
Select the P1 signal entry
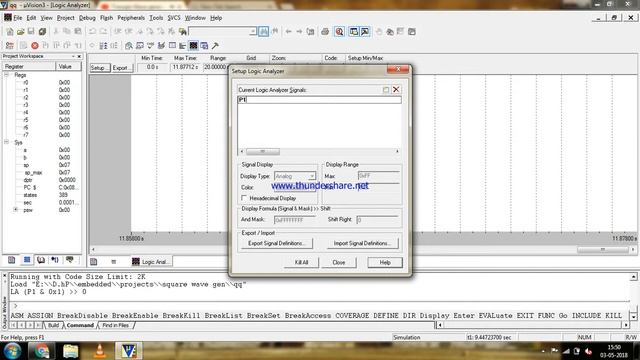pyautogui.click(x=319, y=100)
